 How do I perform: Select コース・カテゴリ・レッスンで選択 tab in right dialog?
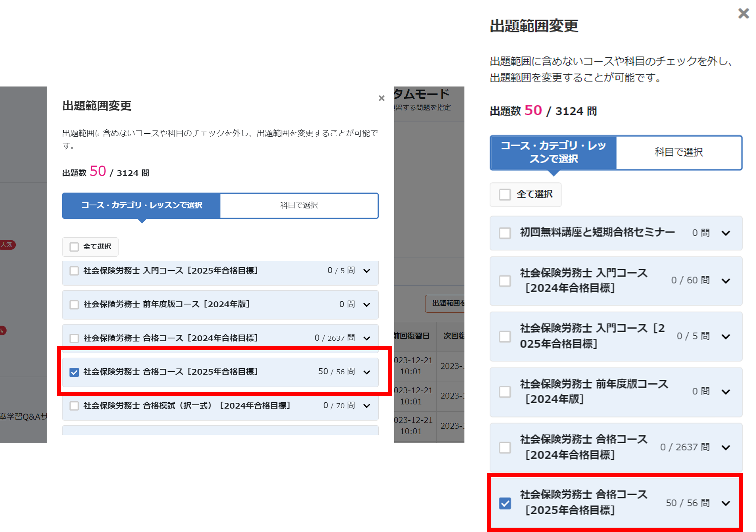(x=553, y=152)
